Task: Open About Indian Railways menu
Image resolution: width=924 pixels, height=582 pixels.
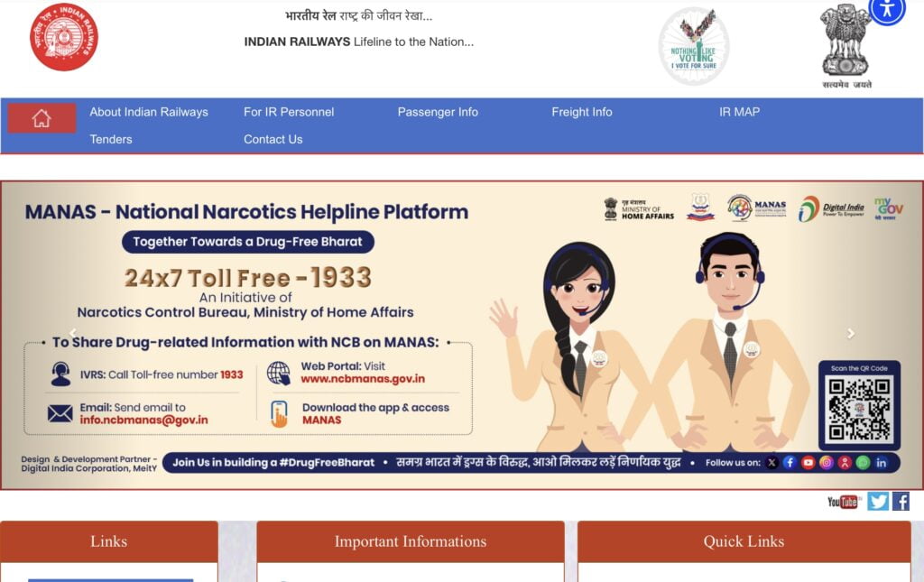Action: [149, 112]
